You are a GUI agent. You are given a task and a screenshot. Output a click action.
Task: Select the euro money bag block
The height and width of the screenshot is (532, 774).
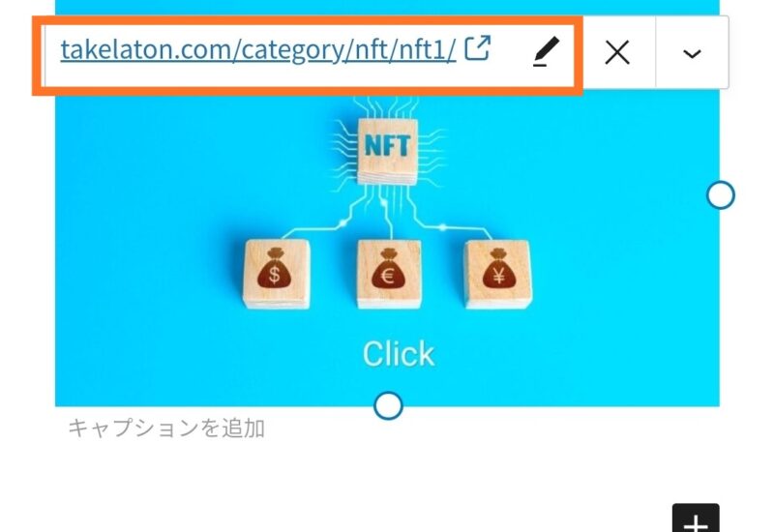pos(389,274)
